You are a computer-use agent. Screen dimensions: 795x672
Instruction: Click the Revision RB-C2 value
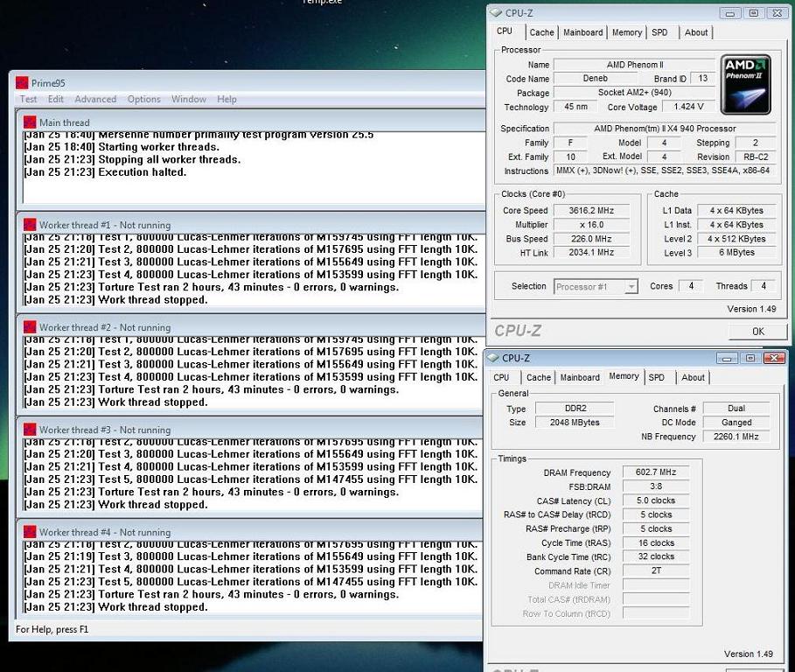coord(756,157)
